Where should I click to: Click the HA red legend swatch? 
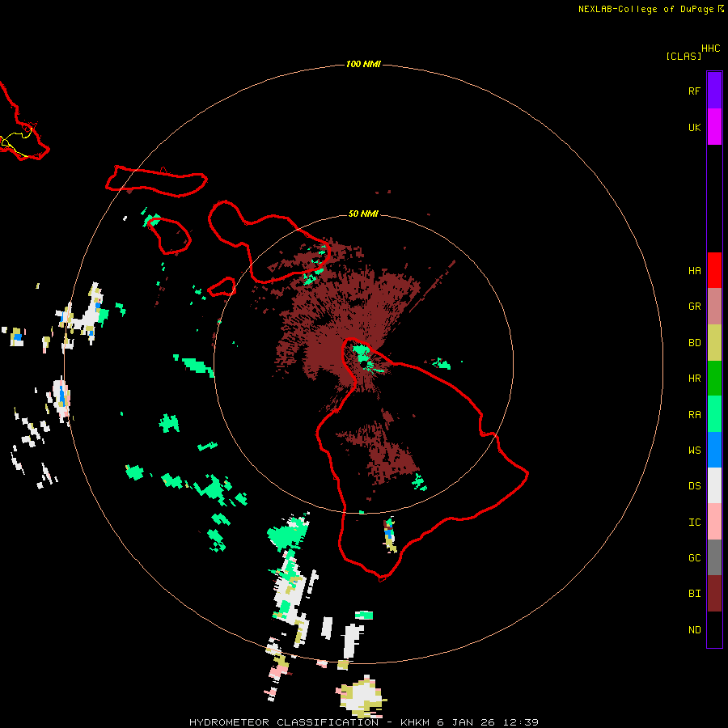pos(714,270)
